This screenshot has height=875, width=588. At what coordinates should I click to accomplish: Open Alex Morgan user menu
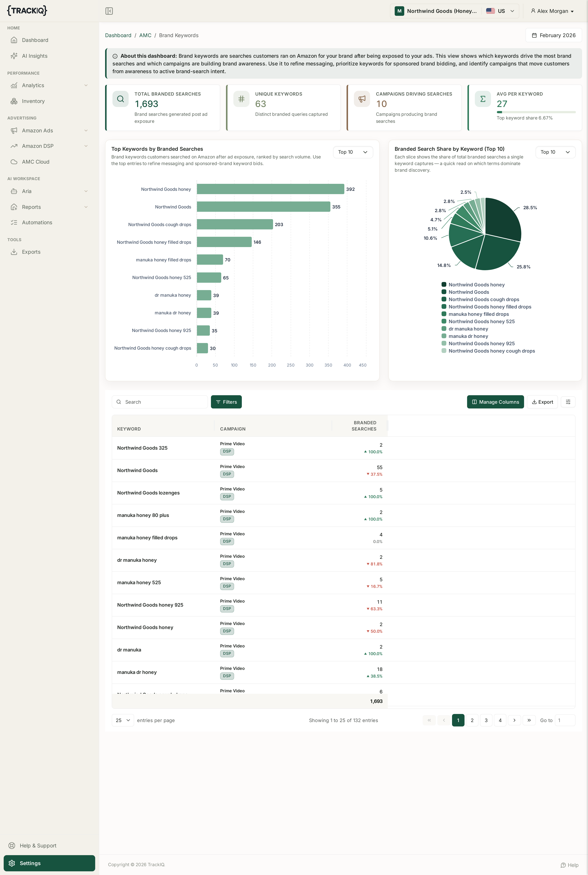552,11
